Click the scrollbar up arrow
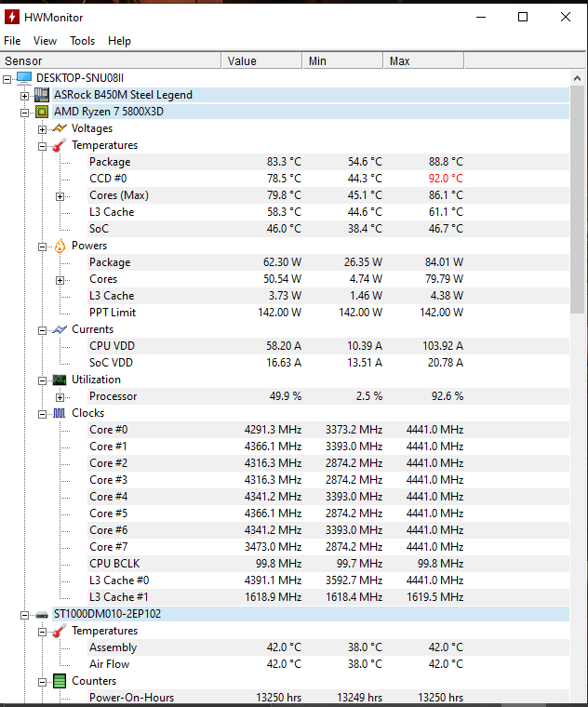The image size is (588, 707). 577,78
